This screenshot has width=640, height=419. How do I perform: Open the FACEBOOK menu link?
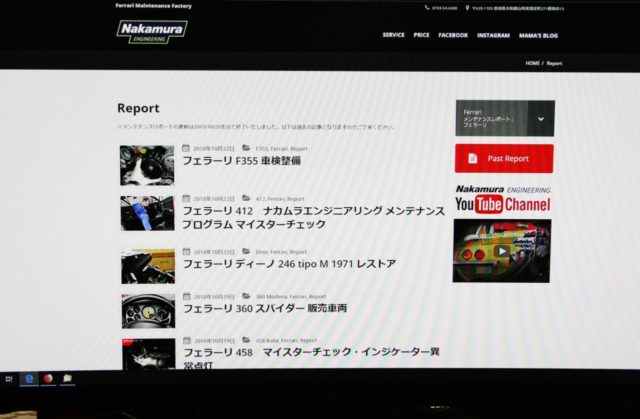coord(453,35)
